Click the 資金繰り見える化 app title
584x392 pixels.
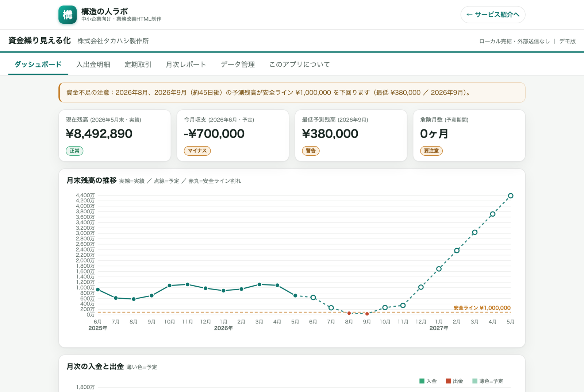pos(39,40)
